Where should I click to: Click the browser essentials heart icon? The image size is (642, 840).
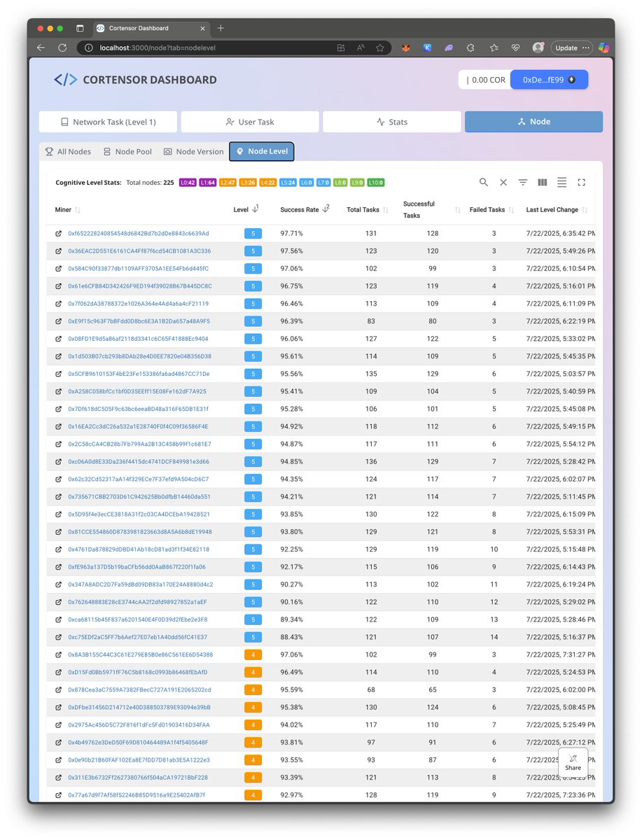515,48
